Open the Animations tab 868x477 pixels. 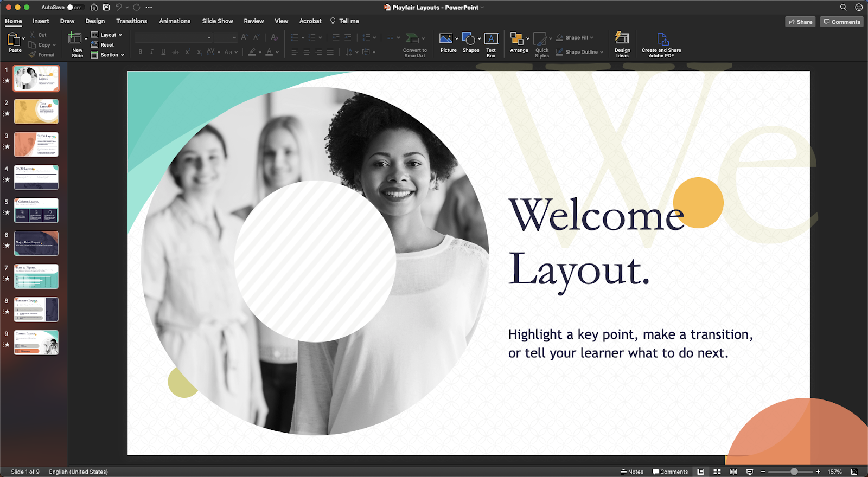pyautogui.click(x=175, y=21)
